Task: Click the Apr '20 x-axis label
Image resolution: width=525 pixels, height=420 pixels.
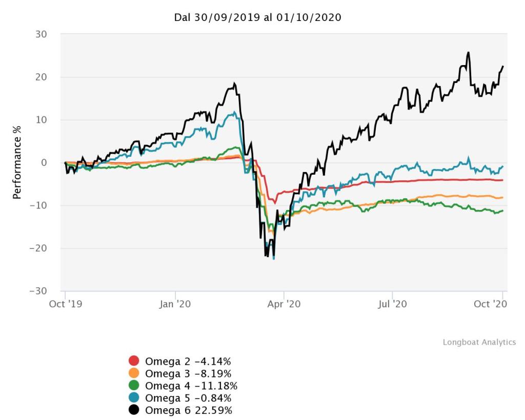Action: 284,303
